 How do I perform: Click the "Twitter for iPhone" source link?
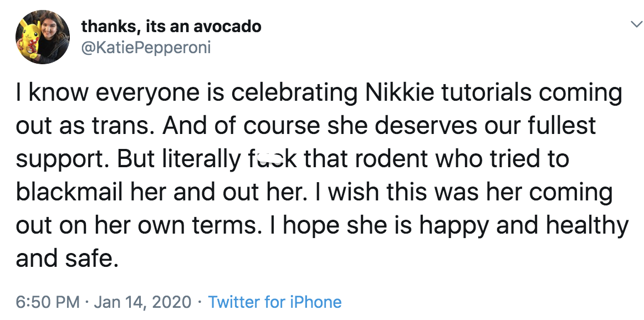[275, 302]
